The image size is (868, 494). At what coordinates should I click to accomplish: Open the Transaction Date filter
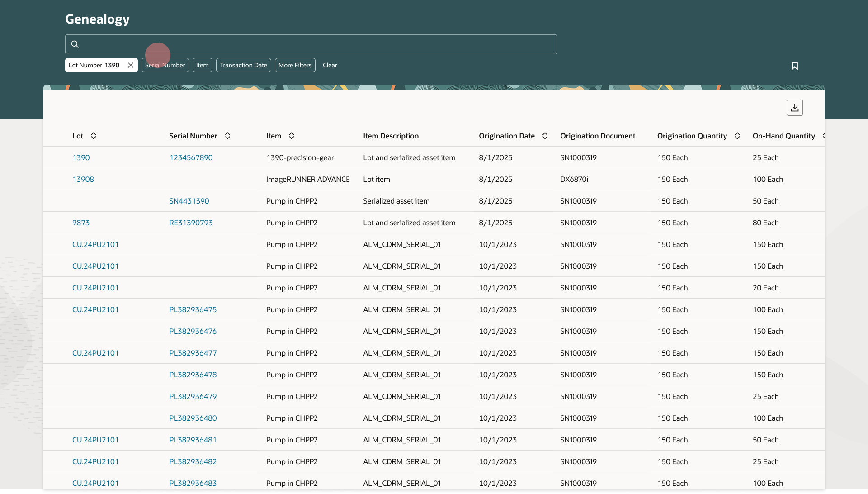click(243, 65)
